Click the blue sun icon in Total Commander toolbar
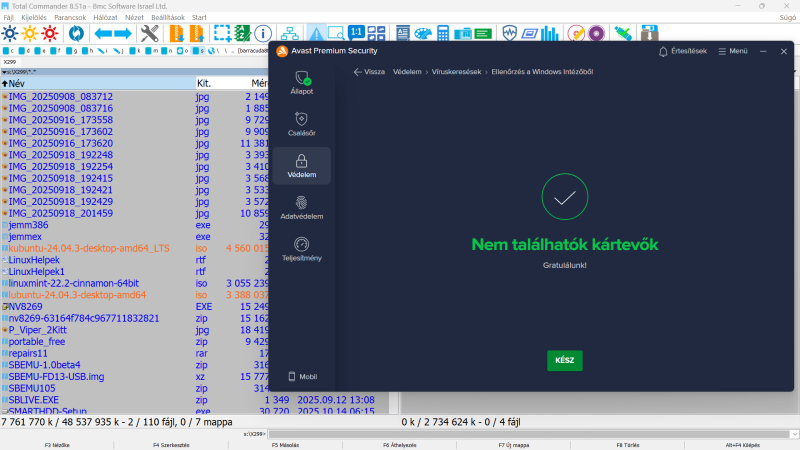The height and width of the screenshot is (450, 800). (x=10, y=34)
